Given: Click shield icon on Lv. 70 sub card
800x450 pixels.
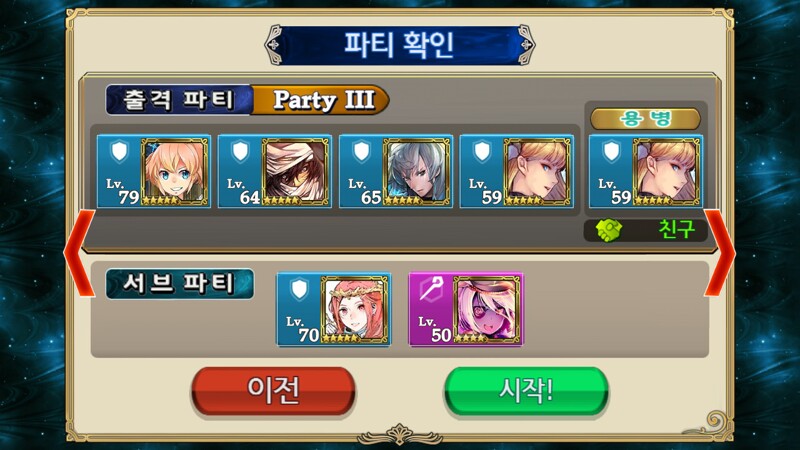Looking at the screenshot, I should (x=299, y=289).
